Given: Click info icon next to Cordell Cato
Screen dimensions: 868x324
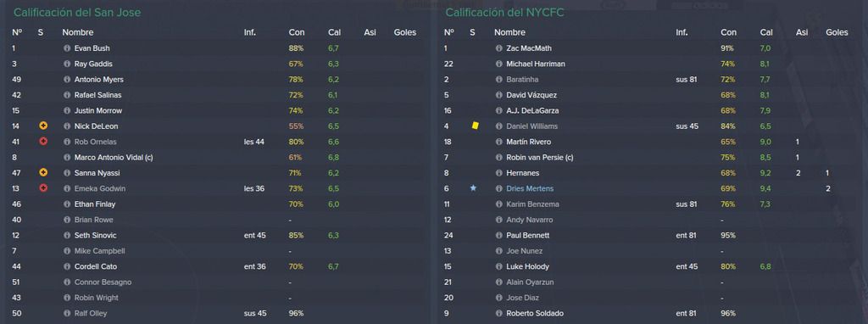Looking at the screenshot, I should click(x=67, y=266).
